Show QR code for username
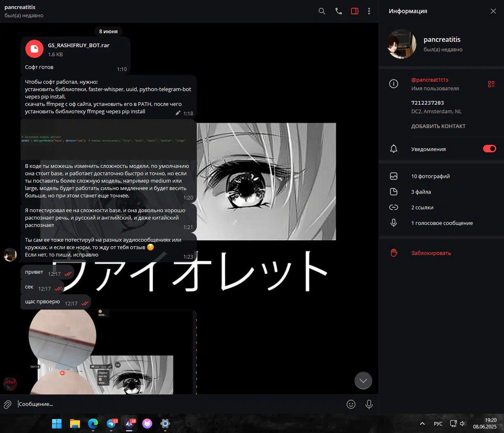This screenshot has width=504, height=433. click(491, 84)
